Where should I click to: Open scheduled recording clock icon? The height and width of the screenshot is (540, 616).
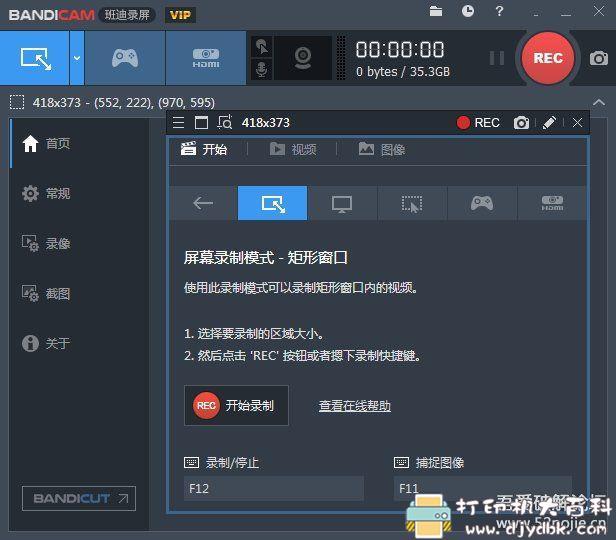pos(468,11)
